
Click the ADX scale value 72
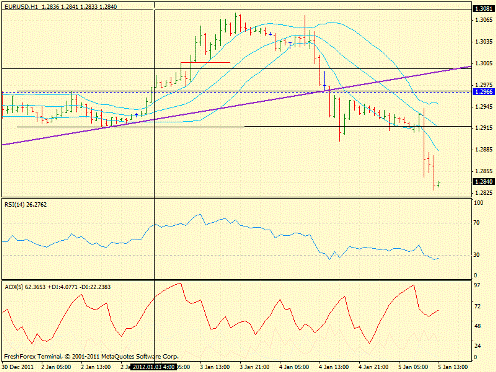click(x=477, y=306)
